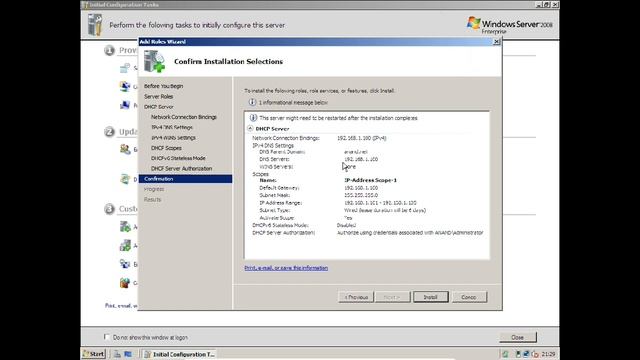Click the Install button
Viewport: 640px width, 360px height.
pyautogui.click(x=431, y=297)
